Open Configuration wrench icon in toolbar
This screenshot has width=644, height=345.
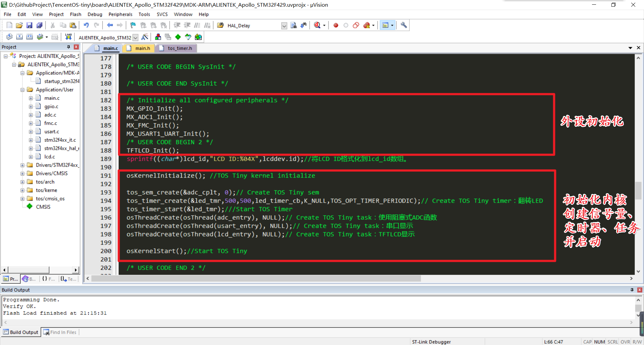[404, 25]
